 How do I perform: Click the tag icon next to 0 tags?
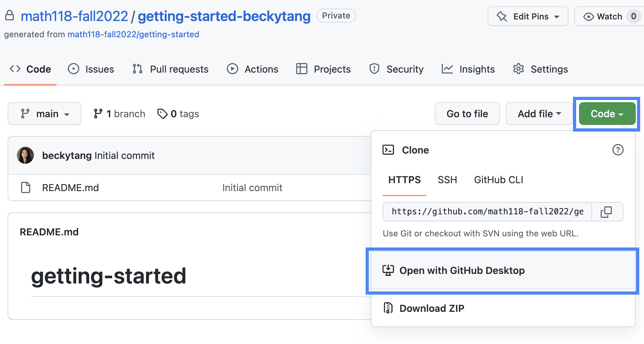click(162, 114)
